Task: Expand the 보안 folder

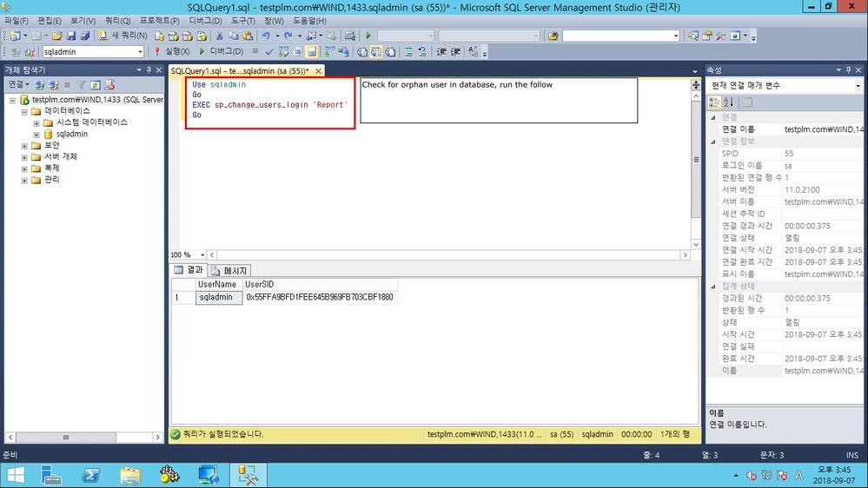Action: 24,146
